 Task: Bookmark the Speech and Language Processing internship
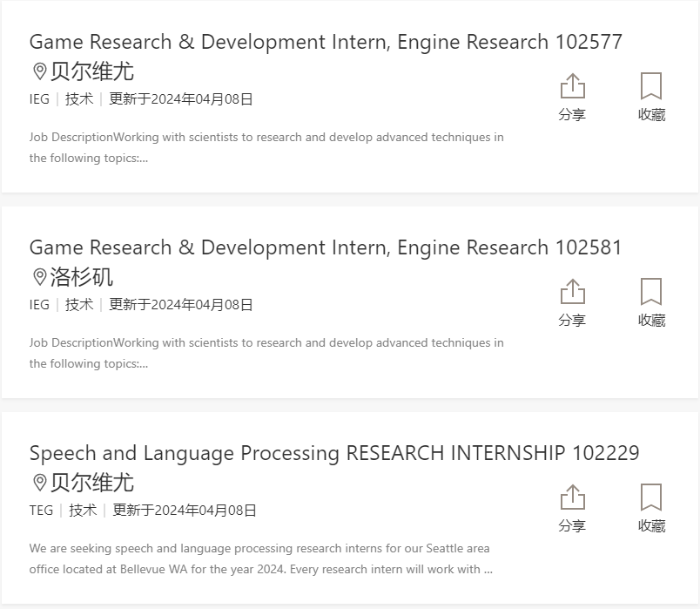pos(651,497)
